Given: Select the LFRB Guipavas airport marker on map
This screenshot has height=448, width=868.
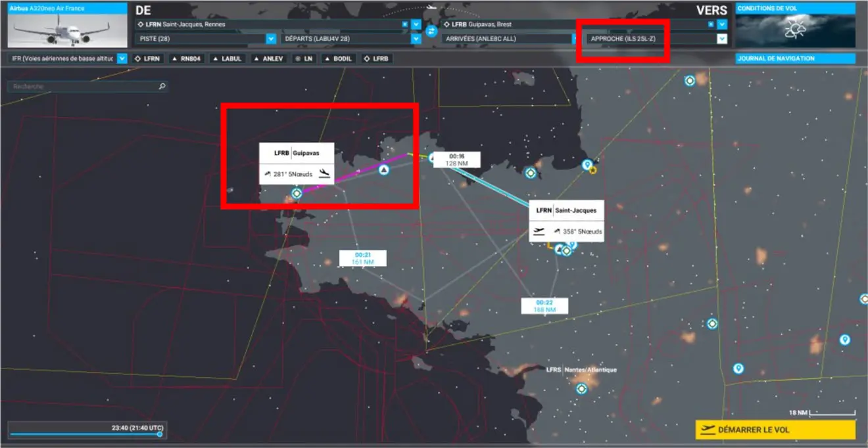Looking at the screenshot, I should tap(297, 193).
